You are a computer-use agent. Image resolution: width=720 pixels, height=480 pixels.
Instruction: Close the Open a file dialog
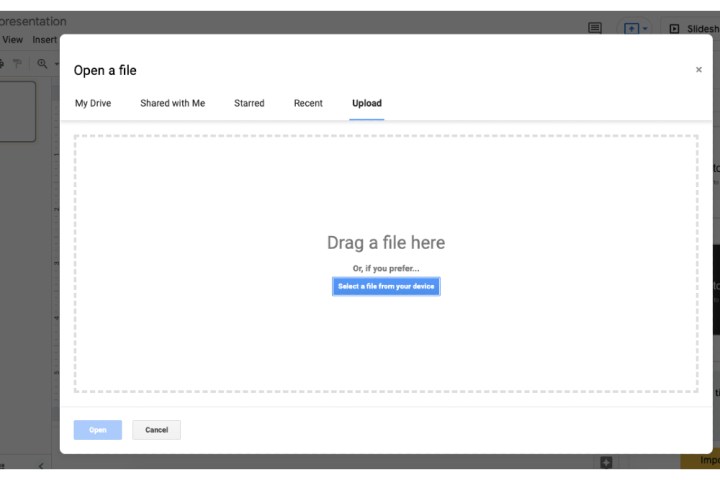click(x=698, y=70)
